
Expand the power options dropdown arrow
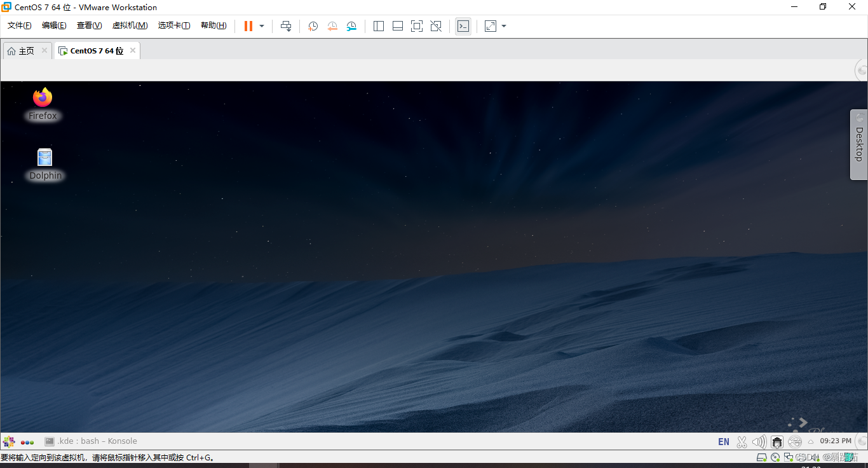pyautogui.click(x=262, y=26)
